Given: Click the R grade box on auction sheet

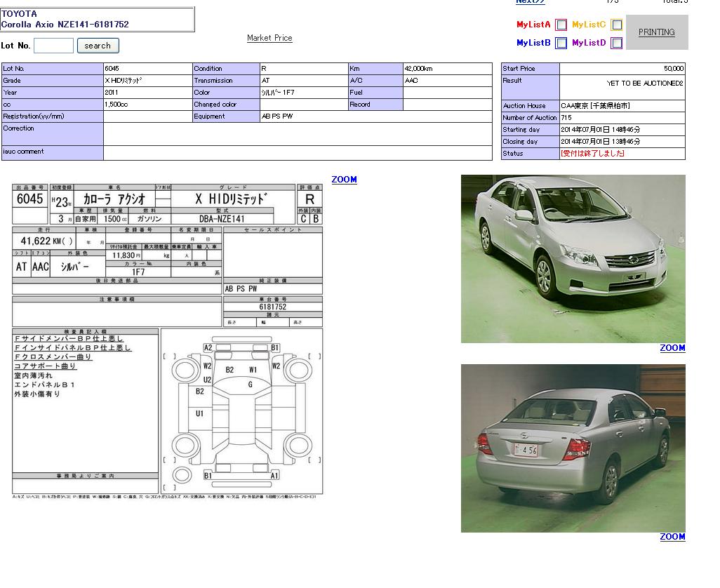Looking at the screenshot, I should [x=309, y=199].
